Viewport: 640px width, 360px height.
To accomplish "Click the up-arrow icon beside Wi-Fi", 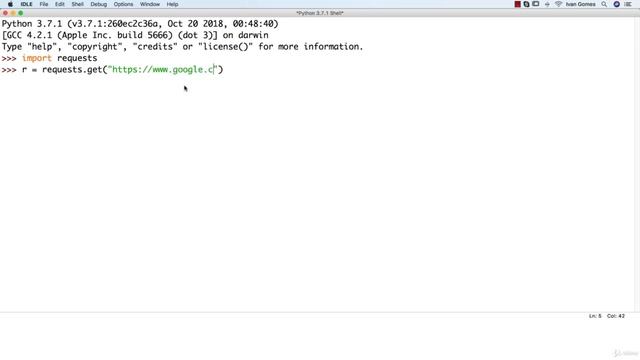I will point(547,4).
